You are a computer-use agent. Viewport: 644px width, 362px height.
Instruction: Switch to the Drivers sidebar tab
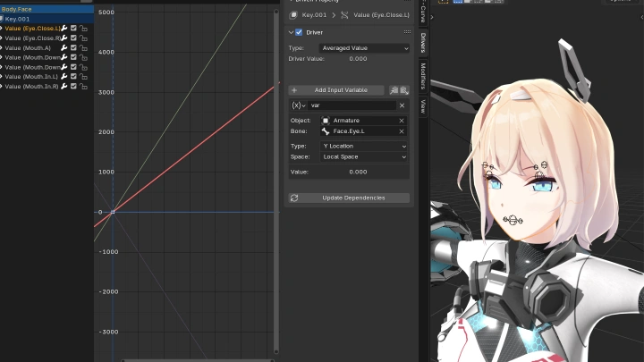tap(423, 43)
